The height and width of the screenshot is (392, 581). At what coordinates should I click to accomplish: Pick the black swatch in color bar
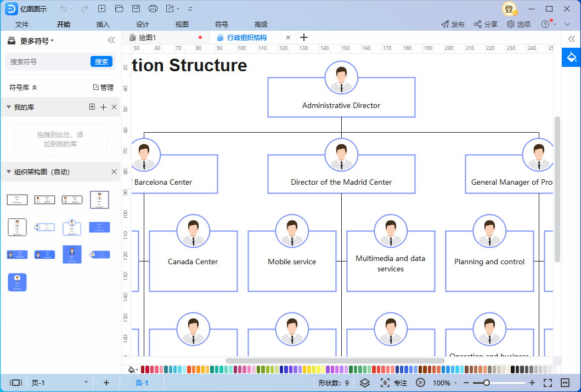click(x=513, y=370)
